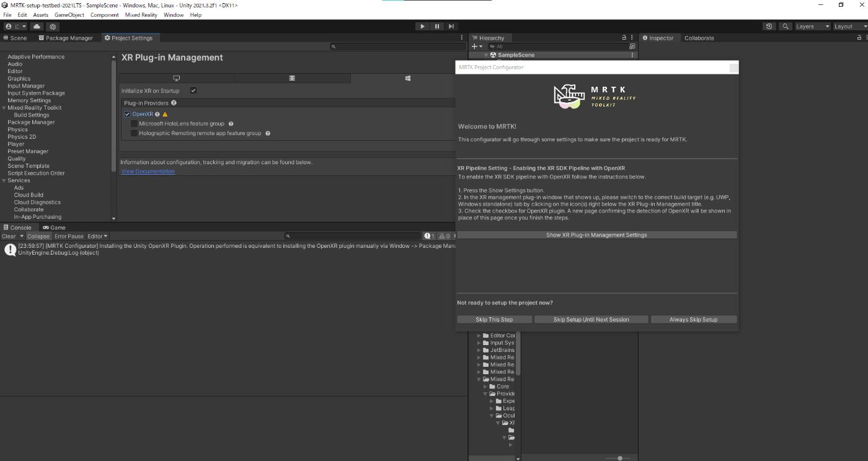Image resolution: width=868 pixels, height=461 pixels.
Task: Collapse the Services settings group
Action: click(4, 180)
